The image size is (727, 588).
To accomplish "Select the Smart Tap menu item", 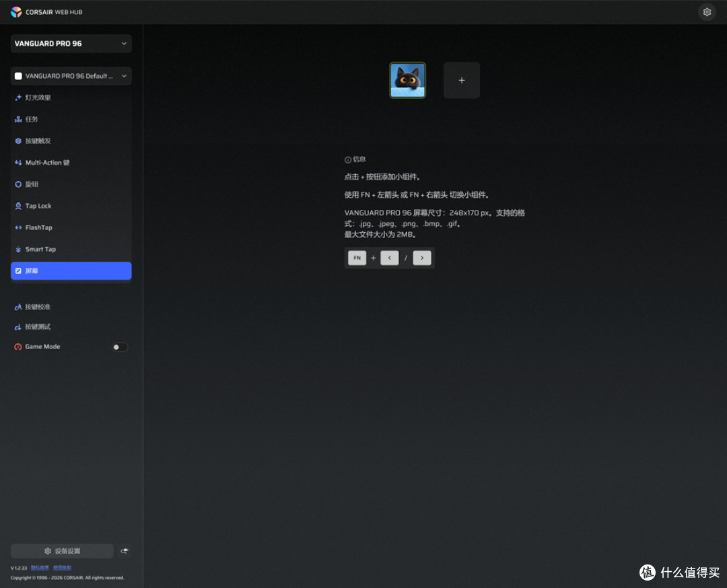I will coord(71,250).
